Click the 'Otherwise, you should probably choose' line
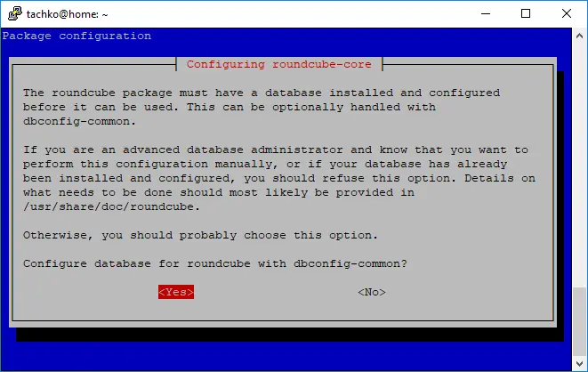The image size is (588, 372). click(200, 235)
